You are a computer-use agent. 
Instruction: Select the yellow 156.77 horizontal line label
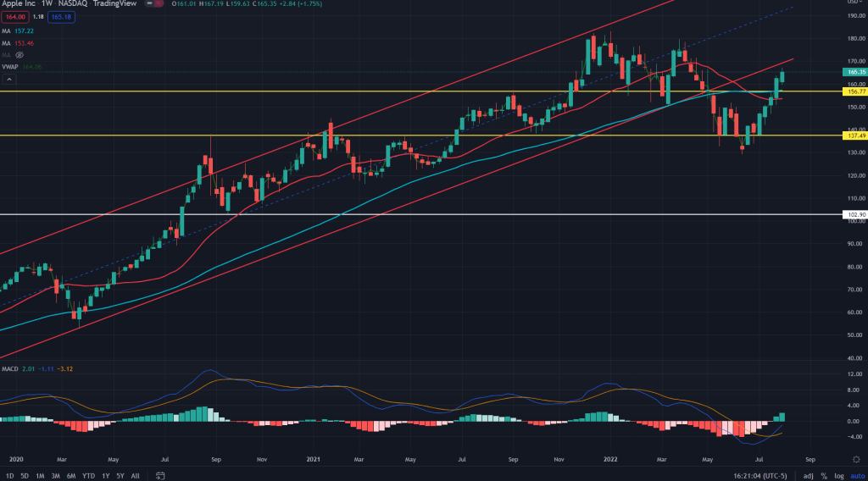pos(854,91)
